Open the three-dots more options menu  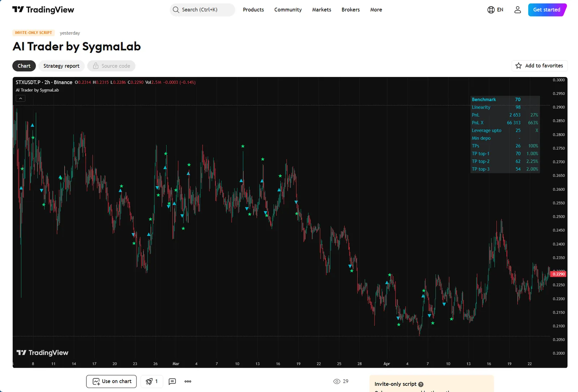click(x=188, y=382)
